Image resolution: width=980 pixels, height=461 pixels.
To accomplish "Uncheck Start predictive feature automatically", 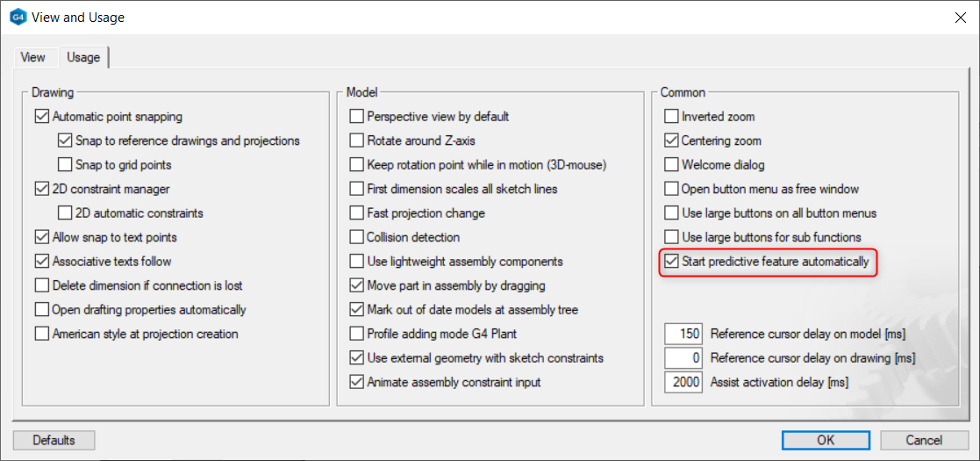I will tap(671, 261).
